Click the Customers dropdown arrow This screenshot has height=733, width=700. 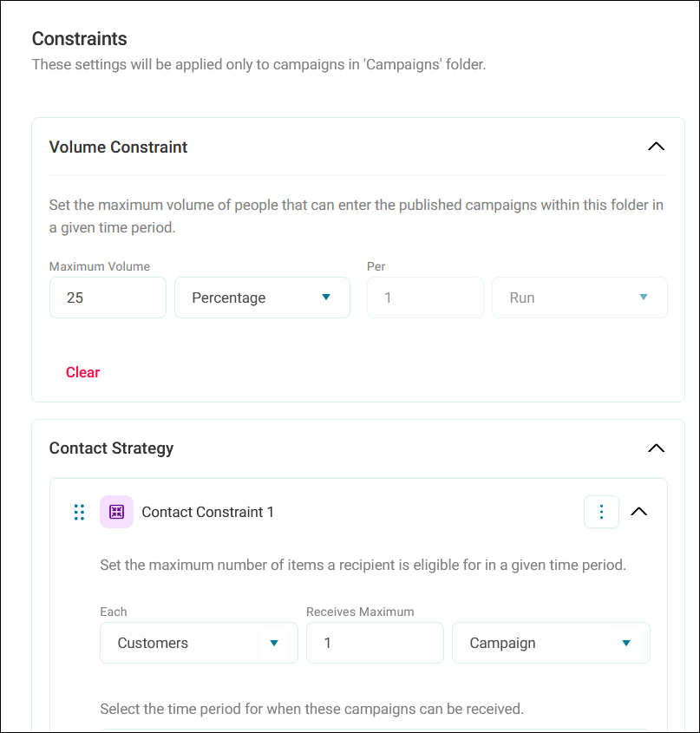274,643
